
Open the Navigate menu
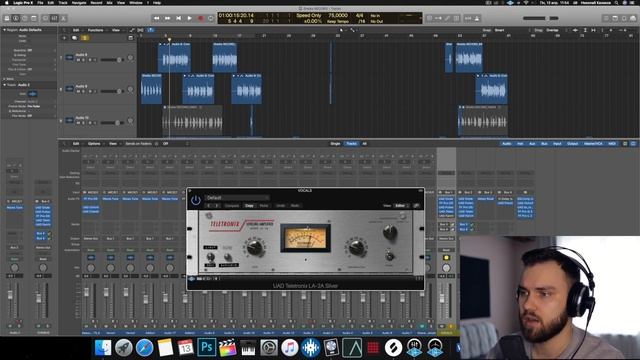coord(79,2)
